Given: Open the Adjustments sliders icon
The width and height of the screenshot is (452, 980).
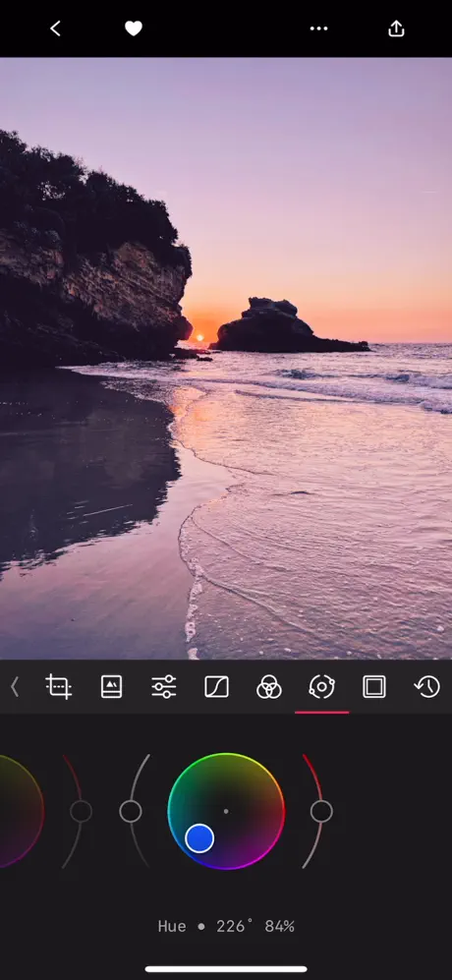Looking at the screenshot, I should tap(164, 687).
